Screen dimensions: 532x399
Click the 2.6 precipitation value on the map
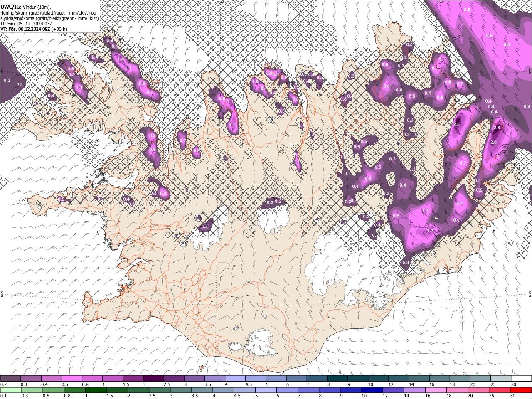(x=496, y=128)
